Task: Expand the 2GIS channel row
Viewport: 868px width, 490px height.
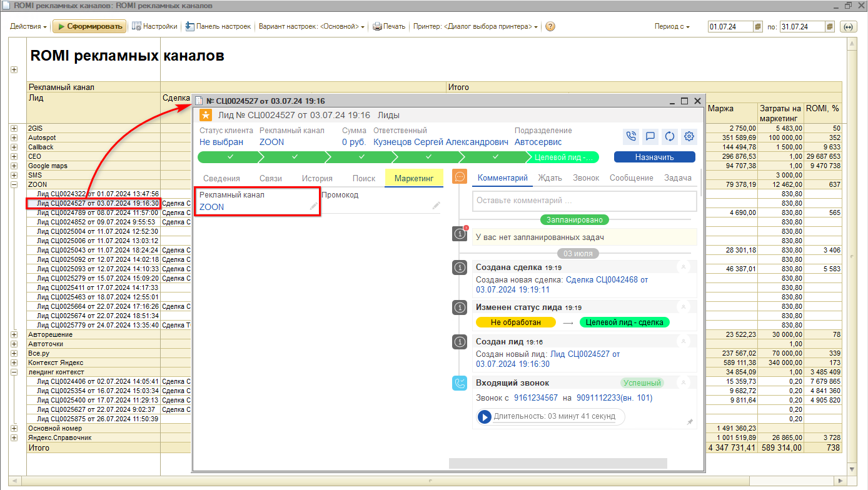Action: point(14,128)
